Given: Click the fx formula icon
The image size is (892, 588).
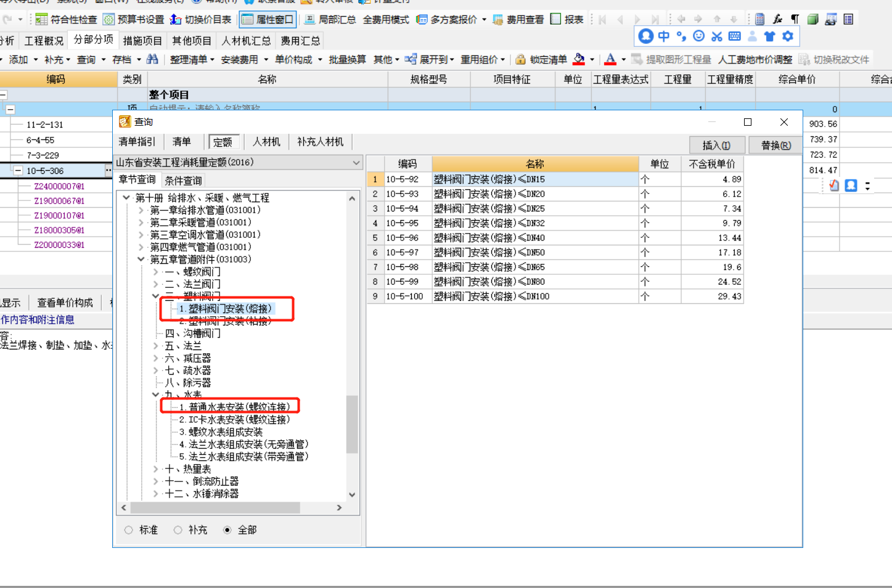Looking at the screenshot, I should [x=777, y=19].
